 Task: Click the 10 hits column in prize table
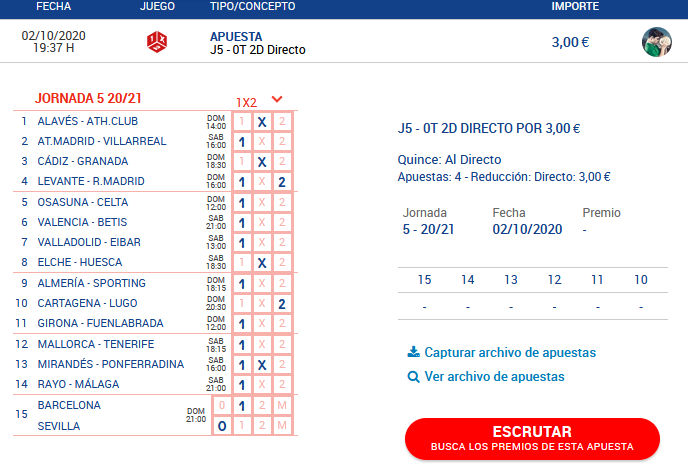(641, 279)
